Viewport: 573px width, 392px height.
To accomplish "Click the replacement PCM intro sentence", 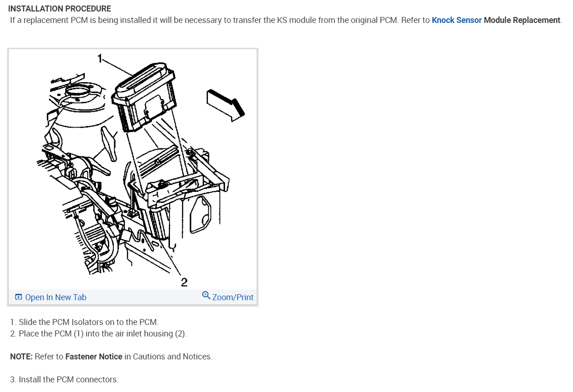I will 286,21.
